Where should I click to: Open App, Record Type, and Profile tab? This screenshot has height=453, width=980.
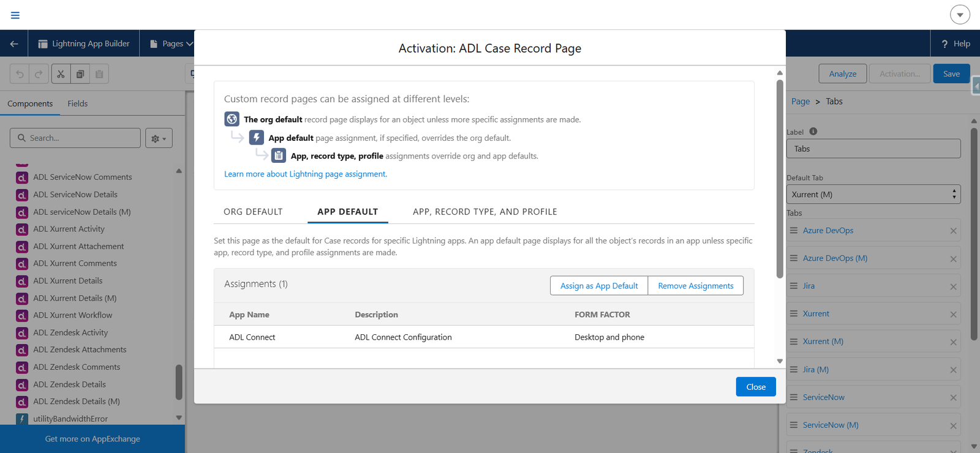tap(485, 212)
